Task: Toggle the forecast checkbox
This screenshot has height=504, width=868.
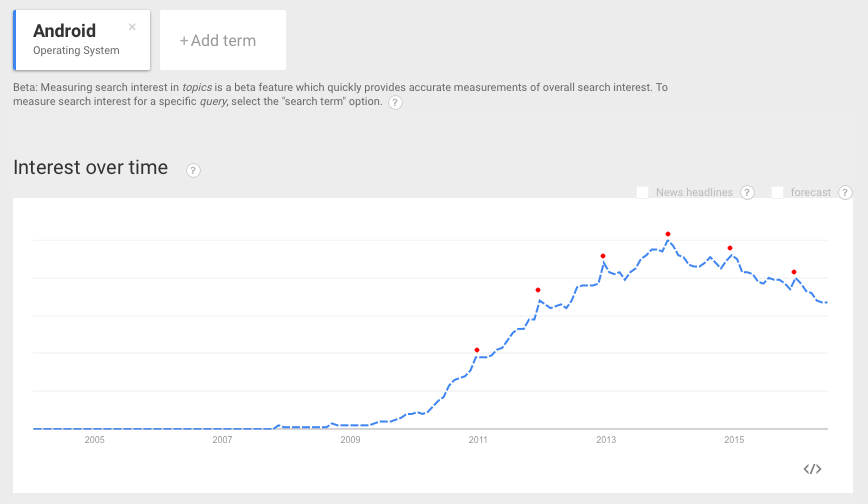Action: coord(777,192)
